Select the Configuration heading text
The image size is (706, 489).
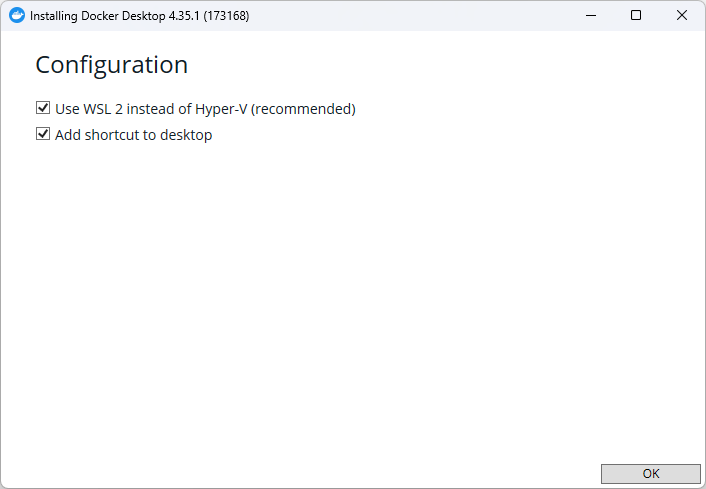[111, 65]
